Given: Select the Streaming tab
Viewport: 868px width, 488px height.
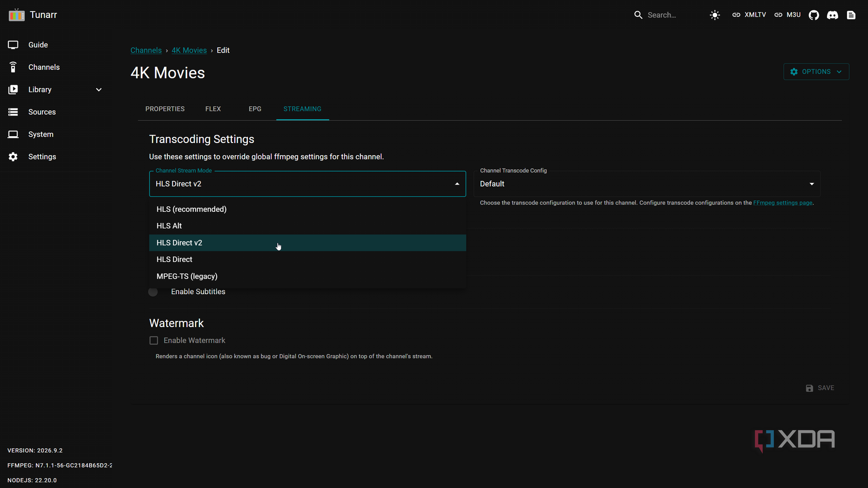Looking at the screenshot, I should point(302,109).
